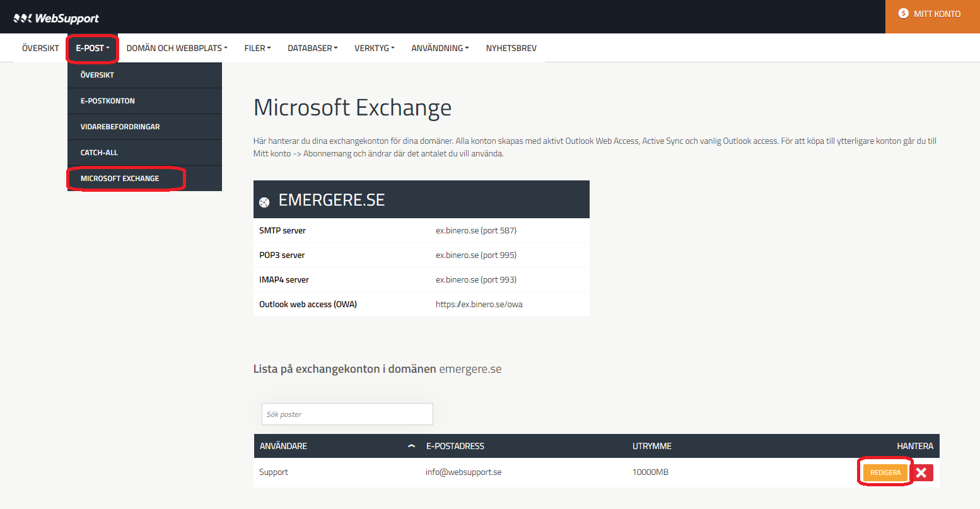Image resolution: width=980 pixels, height=509 pixels.
Task: Click the POP3 server value (port 995)
Action: click(x=476, y=255)
